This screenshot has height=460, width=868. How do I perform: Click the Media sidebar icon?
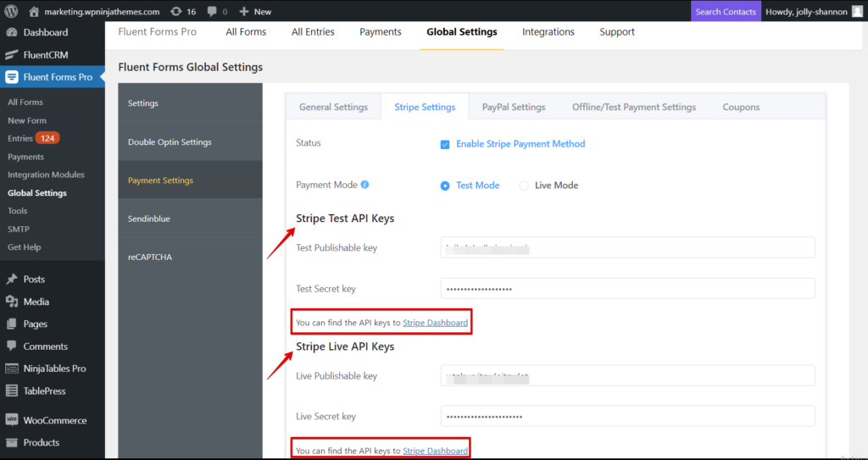click(12, 302)
